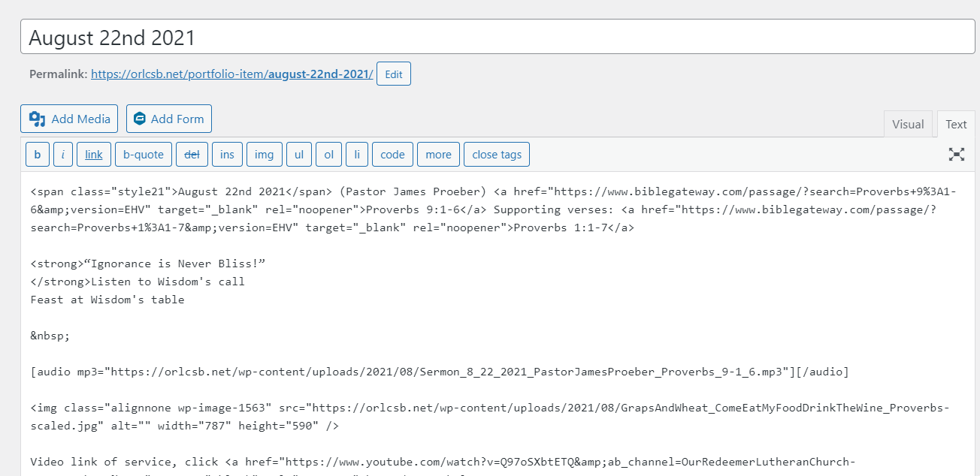Insert ins tag from quicktags toolbar

coord(227,155)
